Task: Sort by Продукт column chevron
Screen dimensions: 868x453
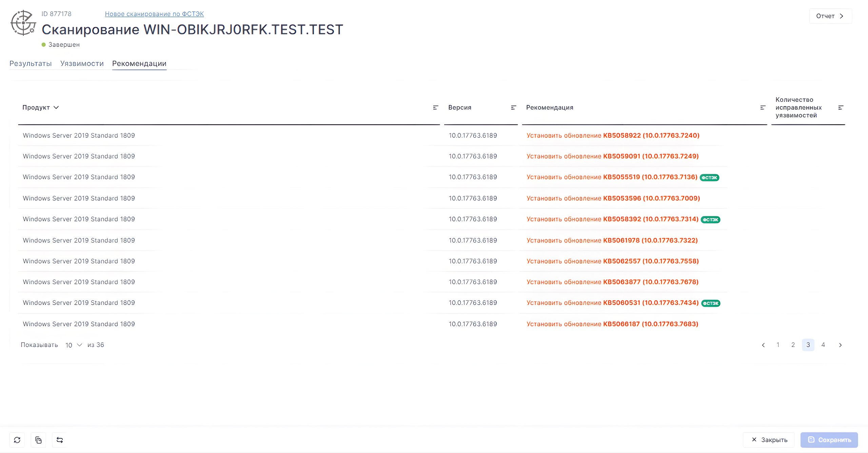Action: pos(56,107)
